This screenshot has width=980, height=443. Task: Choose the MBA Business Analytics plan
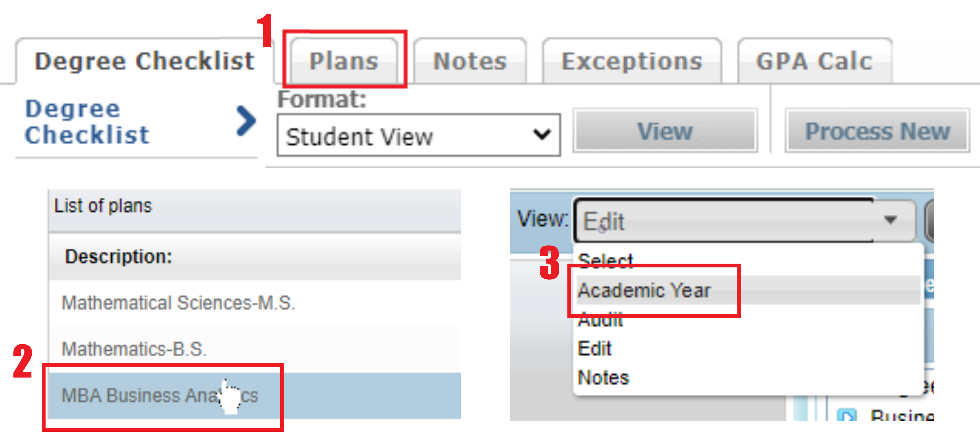pos(160,396)
